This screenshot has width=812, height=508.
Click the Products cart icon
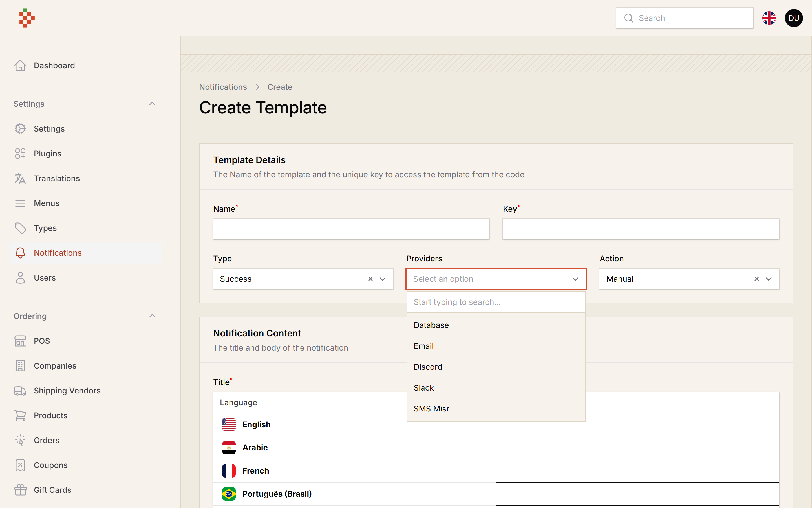20,416
